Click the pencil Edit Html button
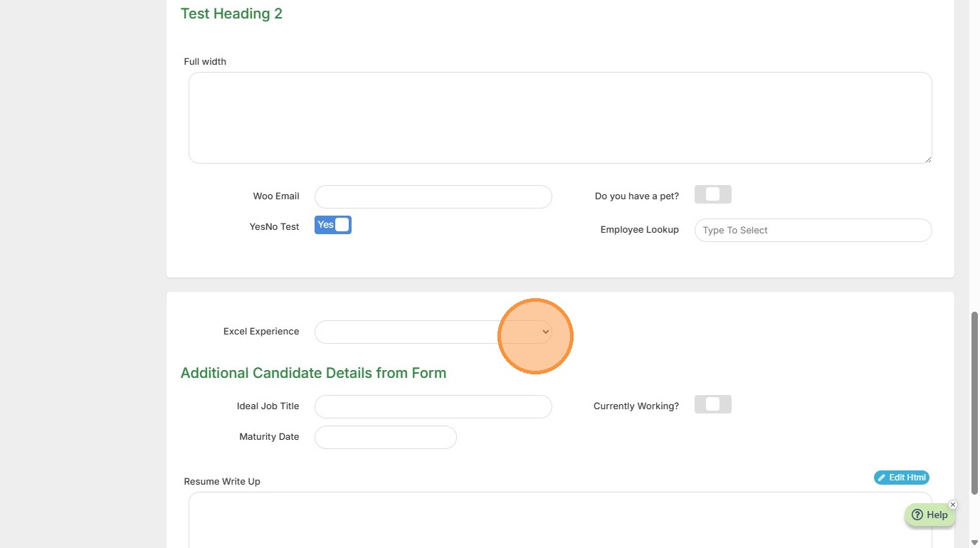 coord(902,478)
